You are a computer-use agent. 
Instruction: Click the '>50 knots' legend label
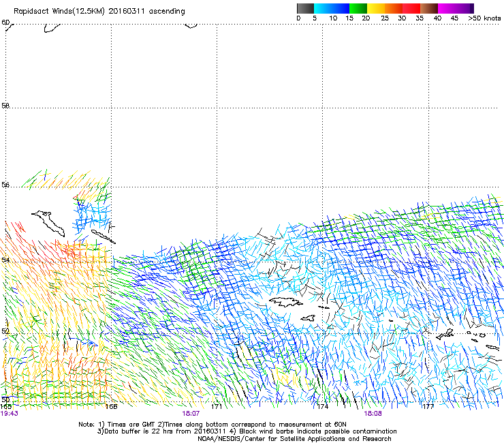pyautogui.click(x=484, y=18)
